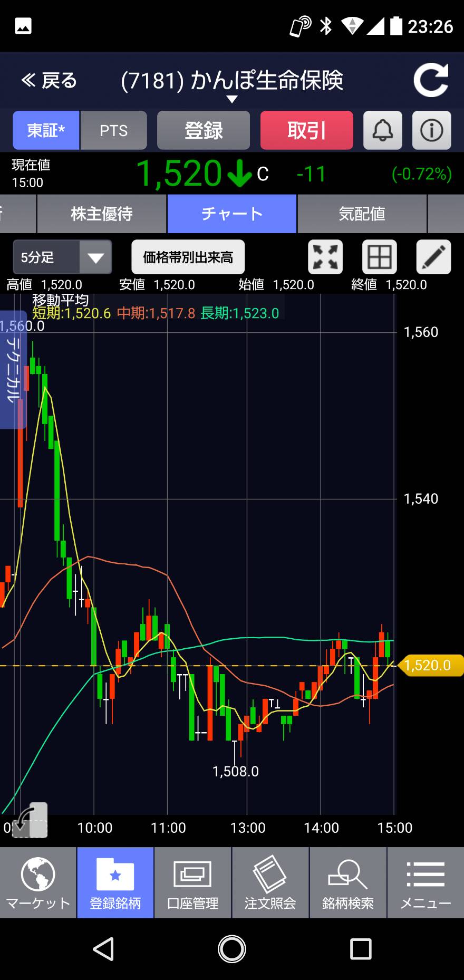Image resolution: width=464 pixels, height=980 pixels.
Task: Tap the 短期:1,520.6 moving average label
Action: click(x=72, y=313)
